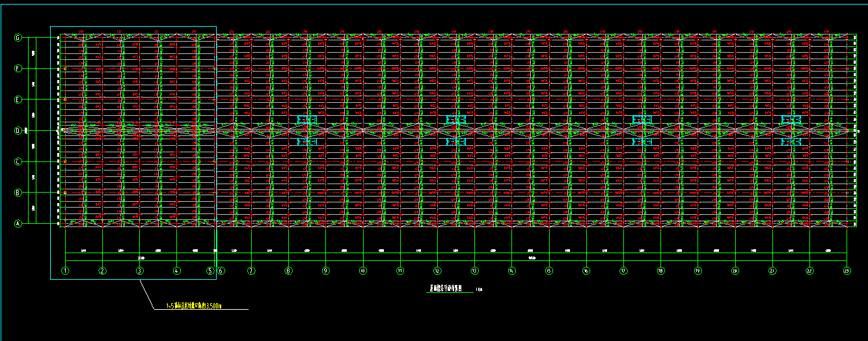Select column axis bubble 17
This screenshot has width=868, height=341.
pos(623,271)
